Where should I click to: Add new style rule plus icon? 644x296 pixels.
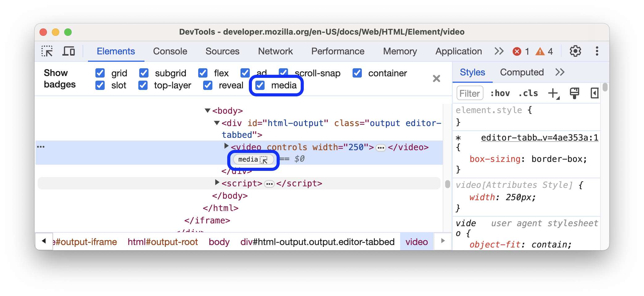553,93
